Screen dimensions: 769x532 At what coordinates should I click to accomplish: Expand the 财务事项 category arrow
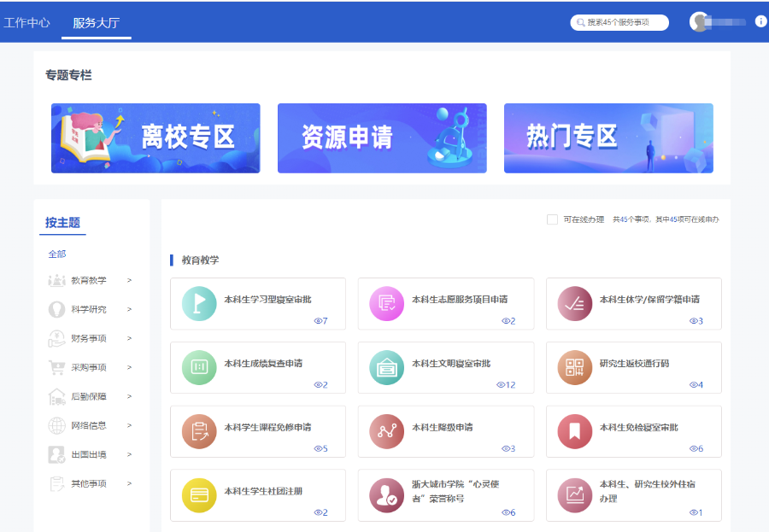(130, 338)
